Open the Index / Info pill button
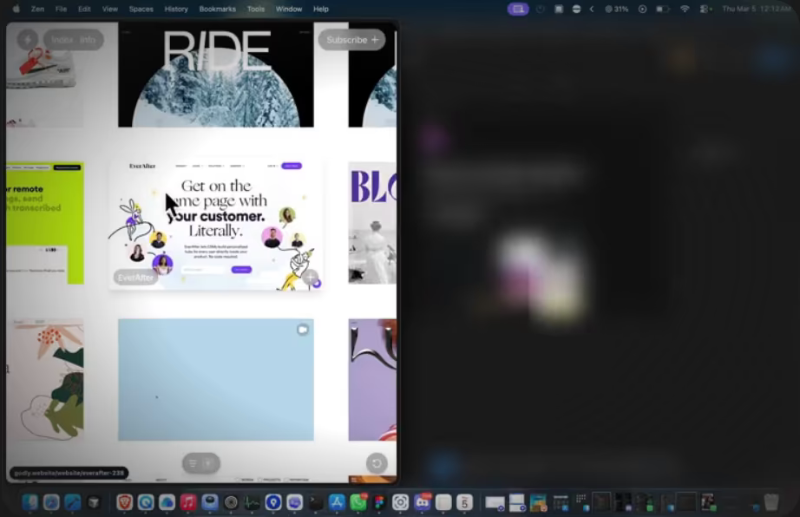 73,40
